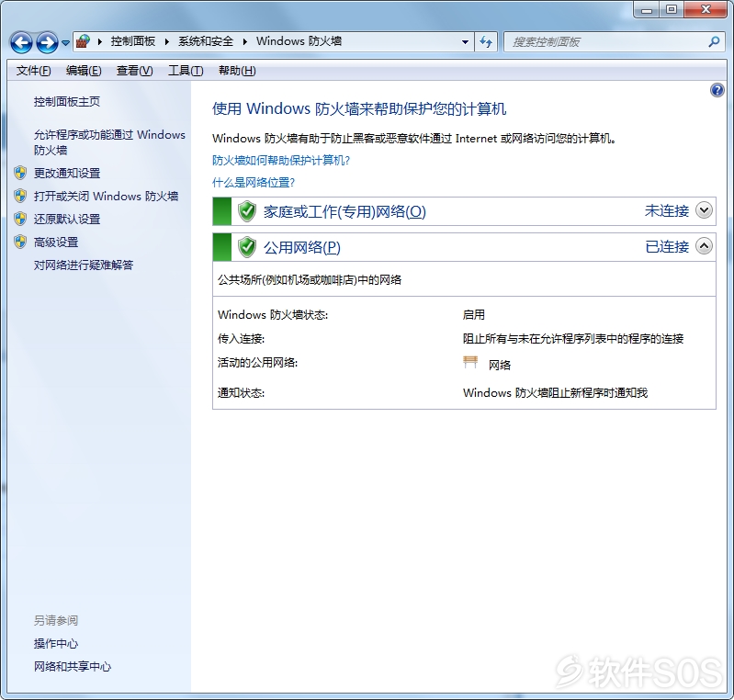Open the 工具(T) menu
The image size is (734, 700).
pos(186,71)
